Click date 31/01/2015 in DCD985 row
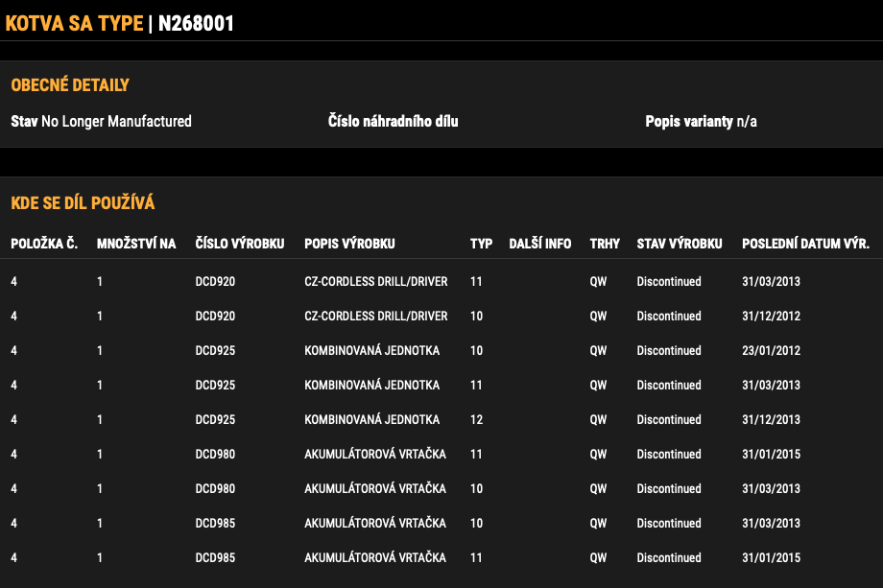883x588 pixels. 771,557
